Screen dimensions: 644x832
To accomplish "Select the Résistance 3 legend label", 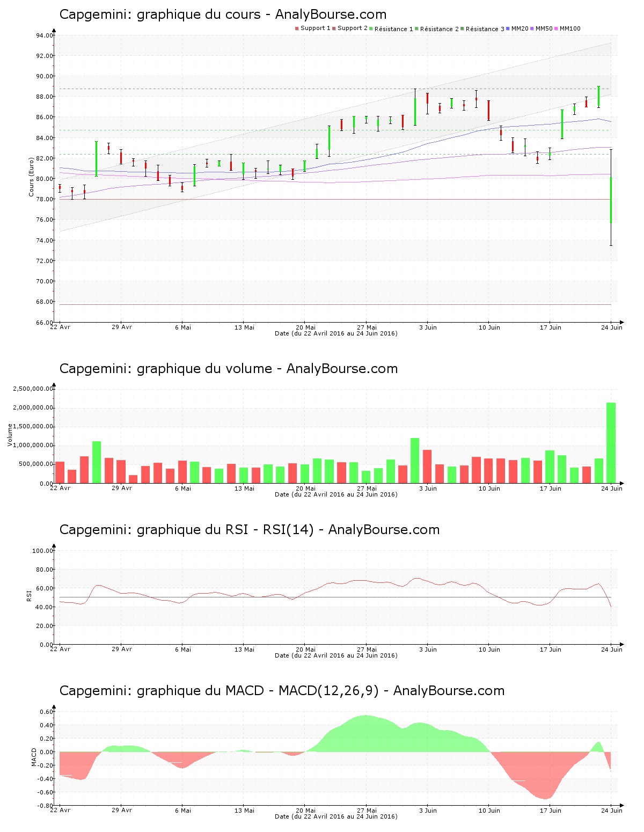I will pos(485,29).
